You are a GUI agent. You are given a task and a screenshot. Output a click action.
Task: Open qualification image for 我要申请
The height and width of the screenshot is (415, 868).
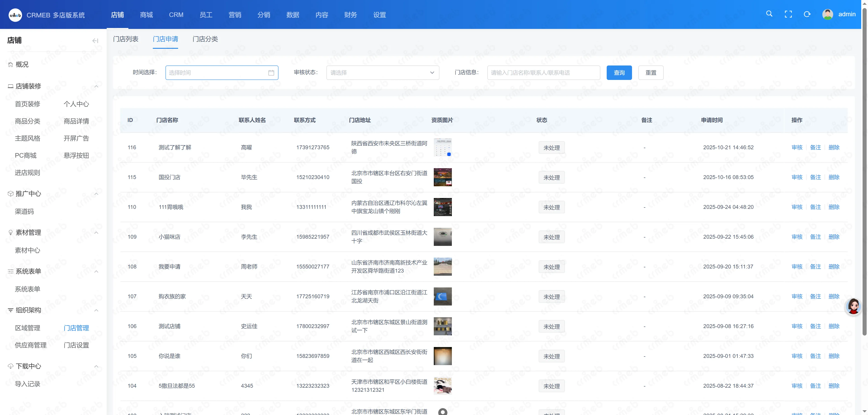point(442,267)
